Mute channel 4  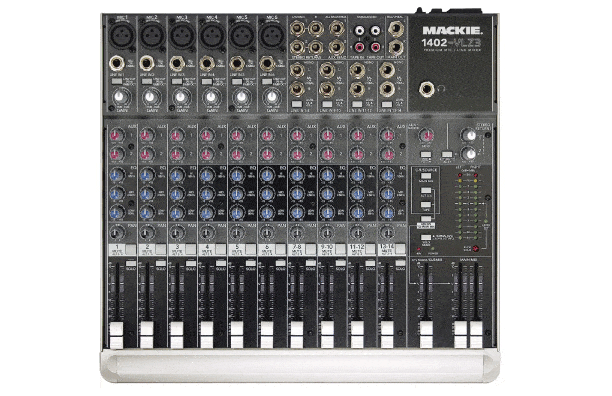(221, 249)
